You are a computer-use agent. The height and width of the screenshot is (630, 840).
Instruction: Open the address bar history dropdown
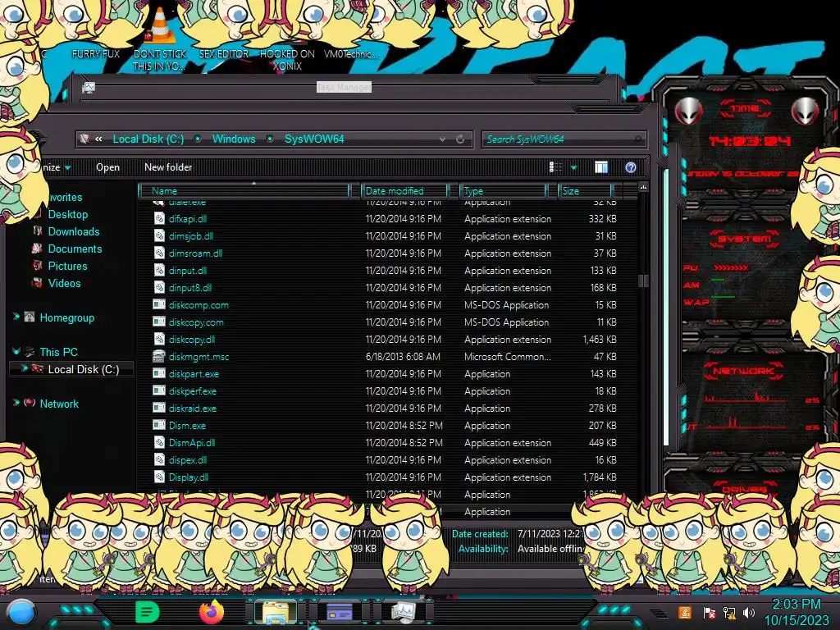pyautogui.click(x=442, y=139)
